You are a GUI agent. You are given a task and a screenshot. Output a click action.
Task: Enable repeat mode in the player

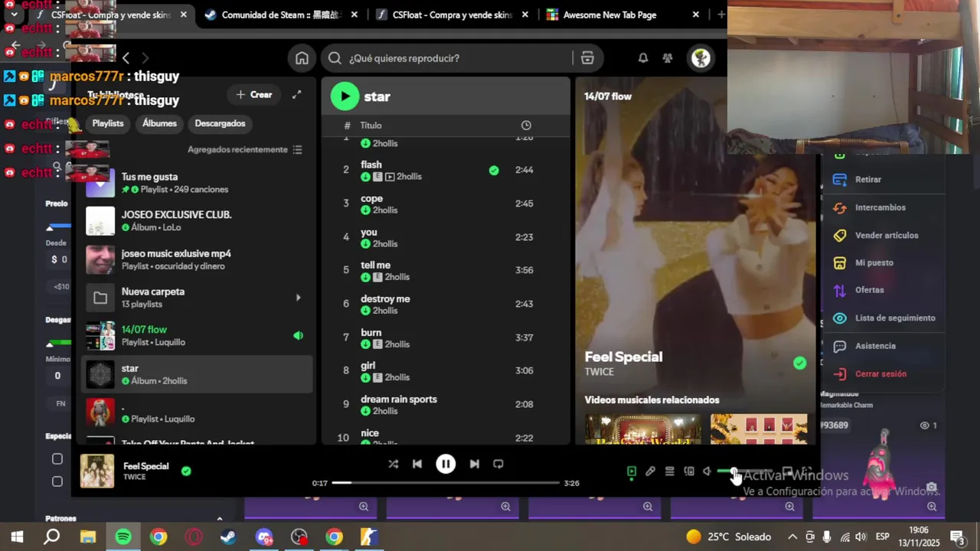[x=498, y=464]
